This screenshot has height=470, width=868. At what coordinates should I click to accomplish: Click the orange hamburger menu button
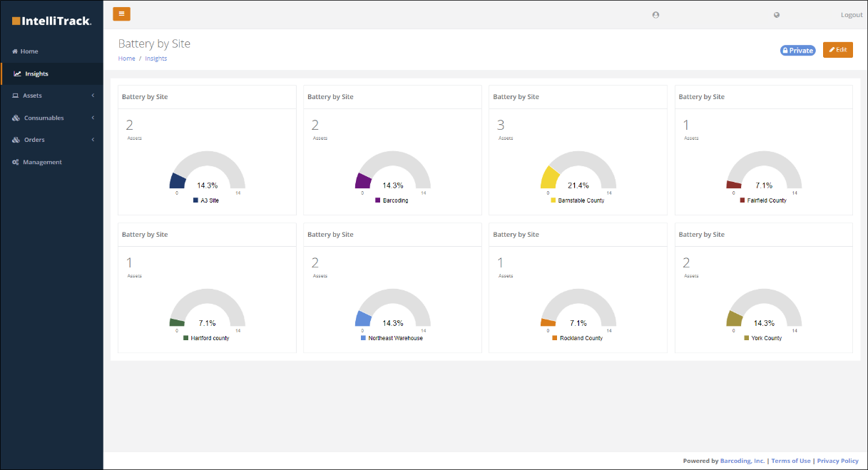point(121,13)
